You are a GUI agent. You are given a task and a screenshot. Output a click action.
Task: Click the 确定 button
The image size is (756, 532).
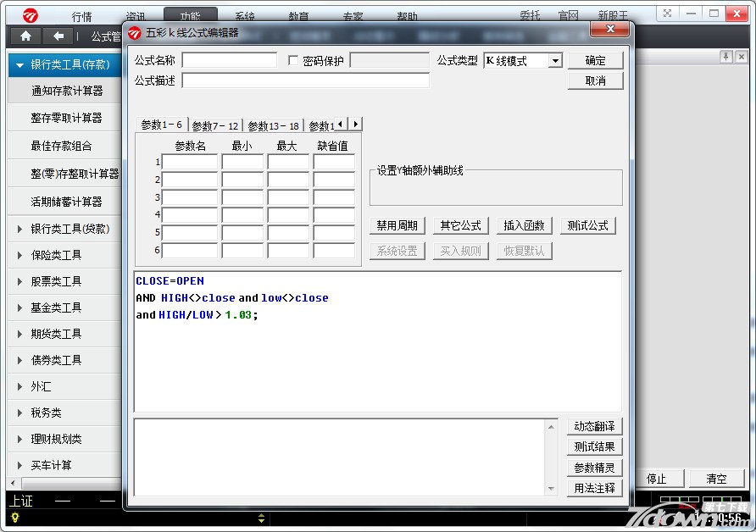[596, 60]
